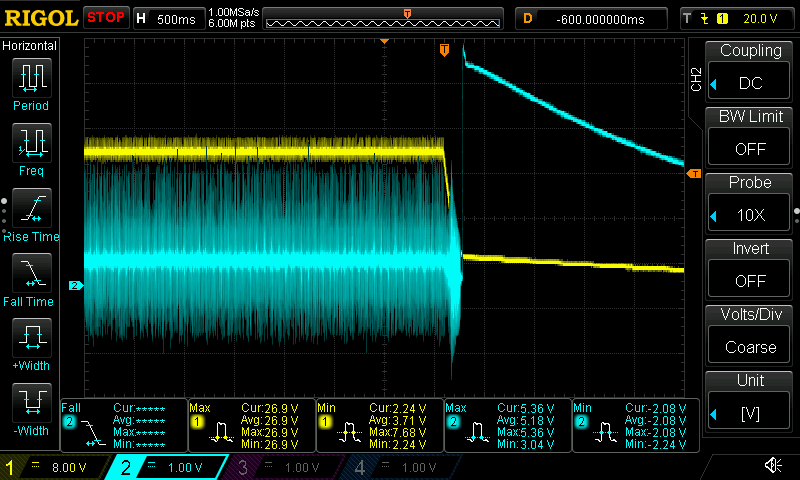Click the speaker mute icon
This screenshot has width=800, height=480.
pyautogui.click(x=773, y=465)
